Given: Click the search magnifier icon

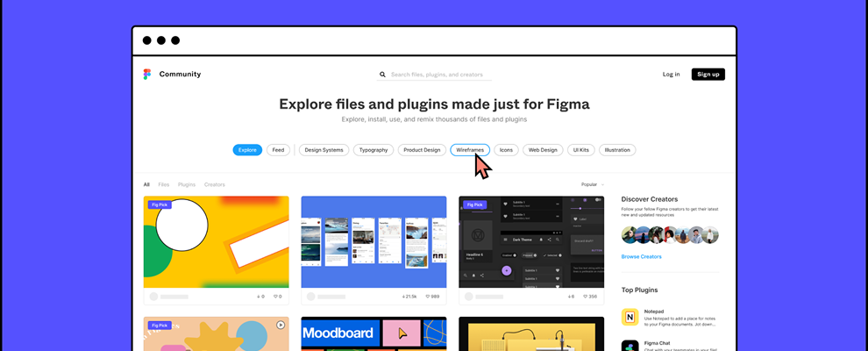Looking at the screenshot, I should pos(382,75).
